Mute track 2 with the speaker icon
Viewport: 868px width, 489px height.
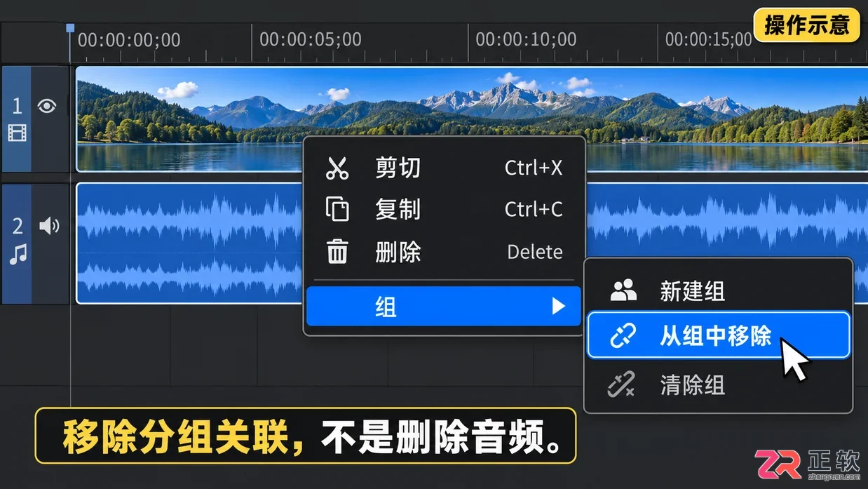coord(49,226)
